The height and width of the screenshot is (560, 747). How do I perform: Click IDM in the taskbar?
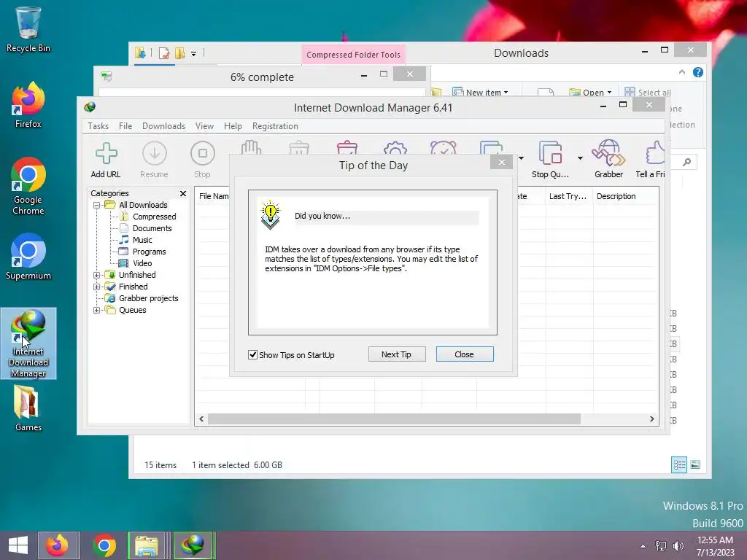click(x=193, y=545)
